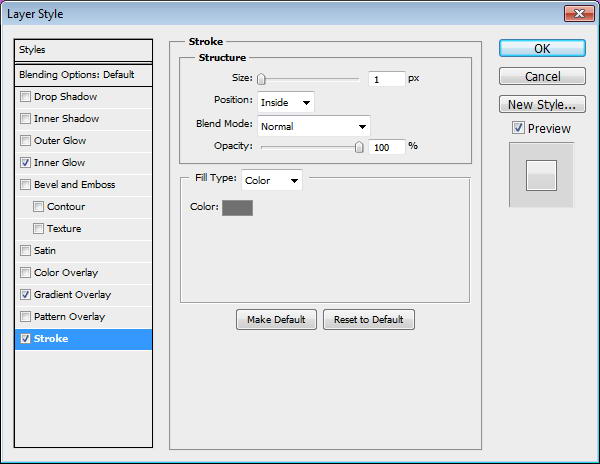Open the Styles section in list
Image resolution: width=600 pixels, height=464 pixels.
[83, 50]
